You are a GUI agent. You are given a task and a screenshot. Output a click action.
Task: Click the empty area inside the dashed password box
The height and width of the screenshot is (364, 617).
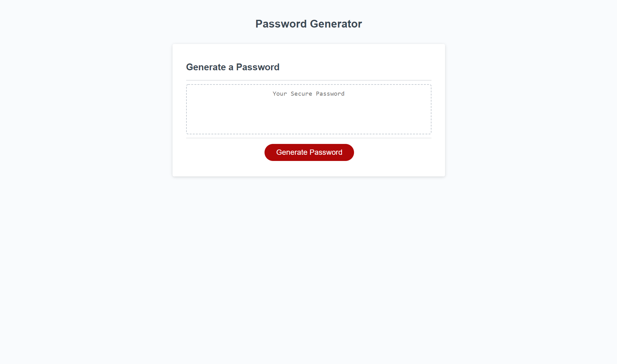[x=308, y=118]
